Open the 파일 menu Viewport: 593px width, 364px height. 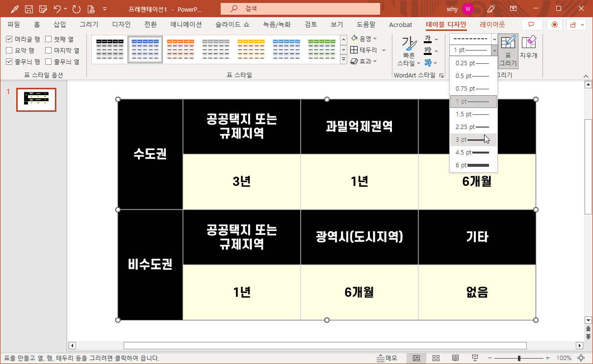(14, 25)
